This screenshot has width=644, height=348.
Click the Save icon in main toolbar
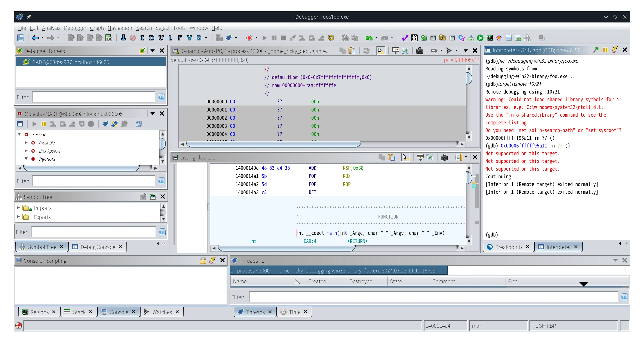[x=21, y=38]
